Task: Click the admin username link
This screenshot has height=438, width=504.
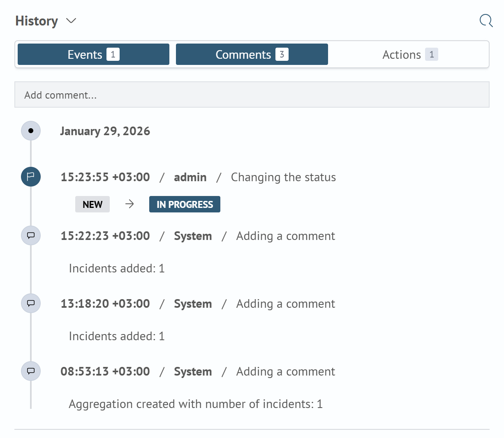Action: click(x=190, y=177)
